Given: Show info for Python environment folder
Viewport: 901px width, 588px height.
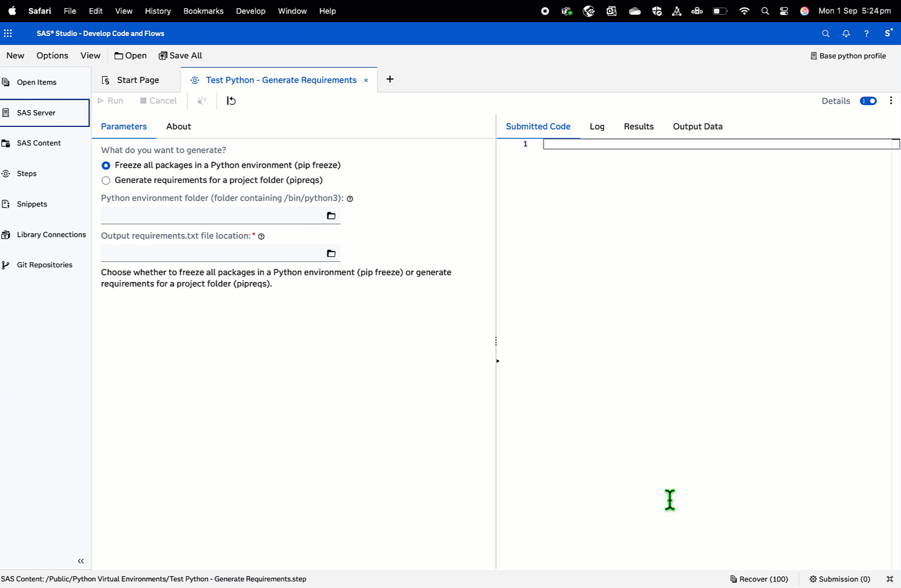Looking at the screenshot, I should 350,199.
